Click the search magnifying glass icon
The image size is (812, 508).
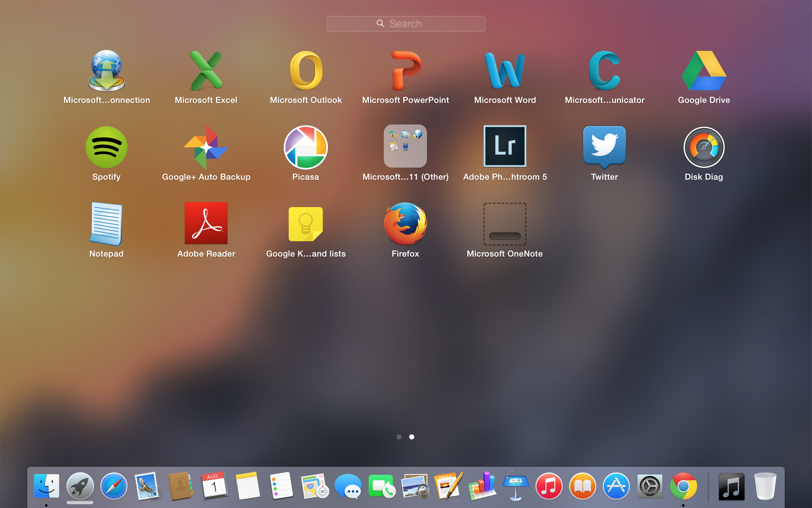pyautogui.click(x=380, y=23)
